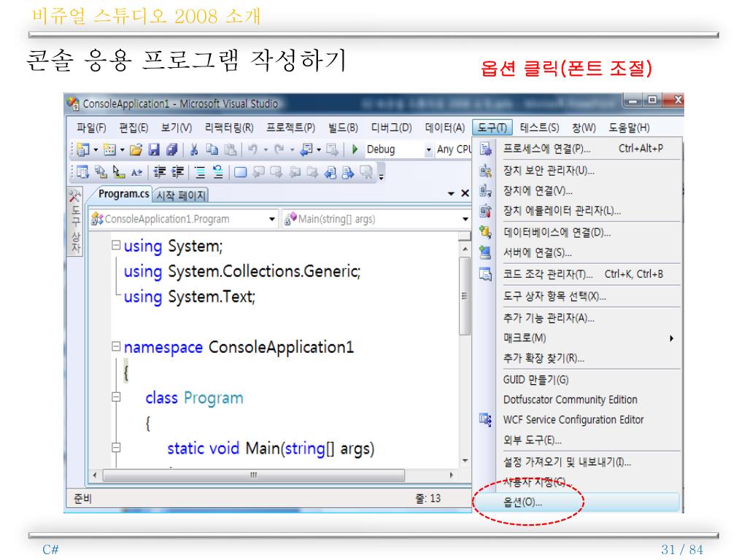Click the Connect to Database menu icon
The image size is (747, 560).
coord(485,232)
